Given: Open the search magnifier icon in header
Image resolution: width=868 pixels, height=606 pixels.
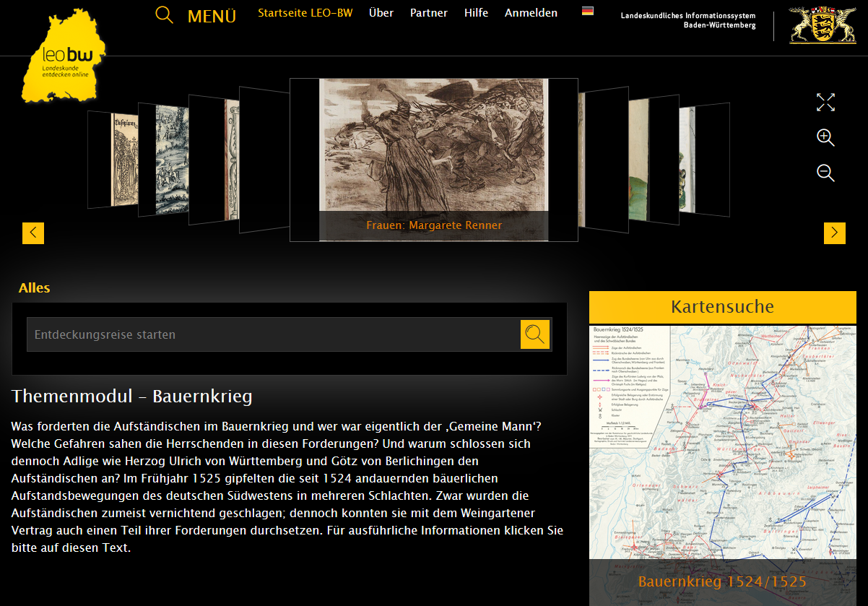Looking at the screenshot, I should 165,14.
